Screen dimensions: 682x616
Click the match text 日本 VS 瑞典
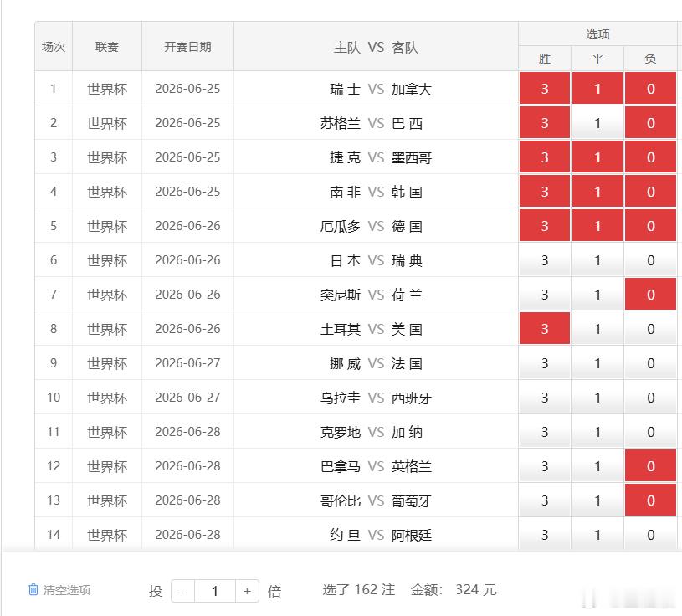click(x=377, y=260)
